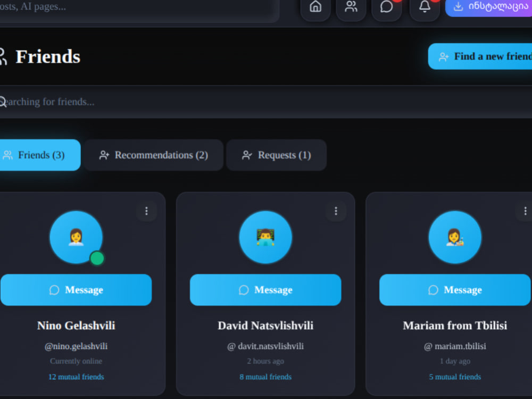
Task: Open the chat messages icon in top bar
Action: click(386, 6)
